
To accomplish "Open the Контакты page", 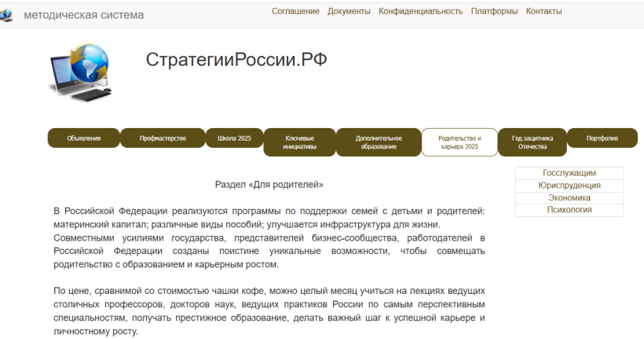I will [x=543, y=11].
